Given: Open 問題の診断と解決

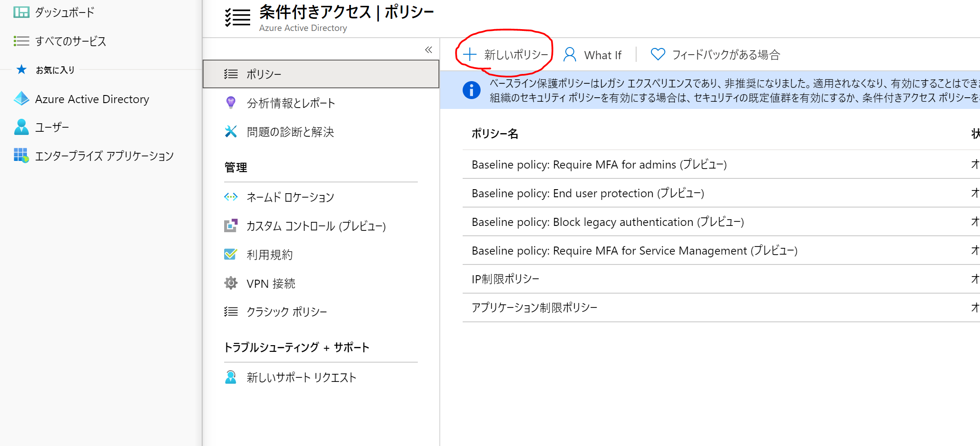Looking at the screenshot, I should pyautogui.click(x=291, y=132).
